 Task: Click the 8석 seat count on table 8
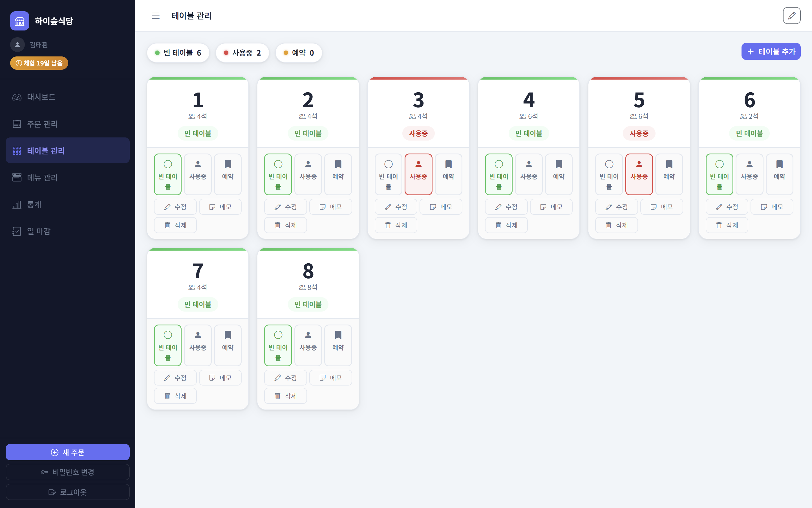tap(308, 287)
